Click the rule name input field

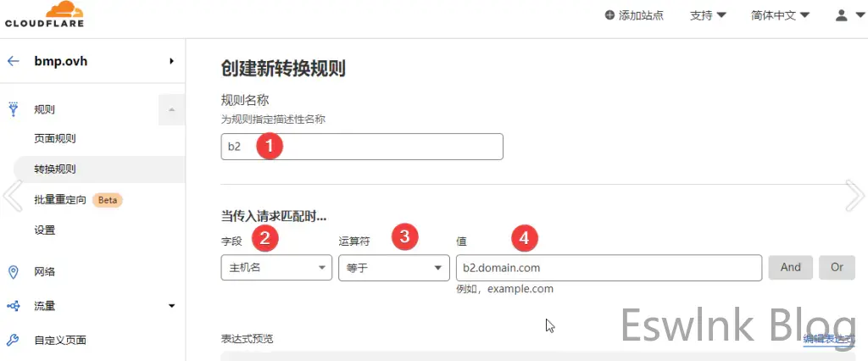pyautogui.click(x=362, y=147)
